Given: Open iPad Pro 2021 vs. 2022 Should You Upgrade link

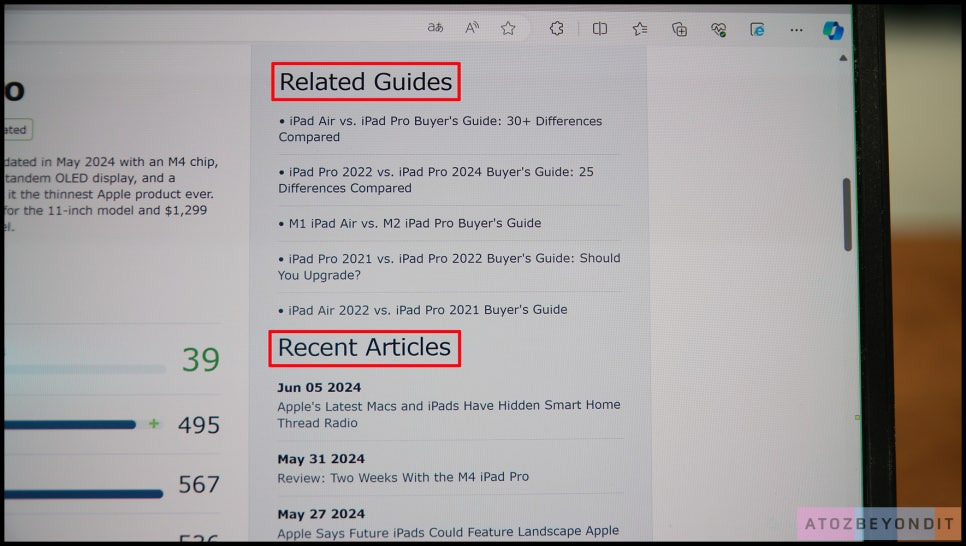Looking at the screenshot, I should point(449,266).
